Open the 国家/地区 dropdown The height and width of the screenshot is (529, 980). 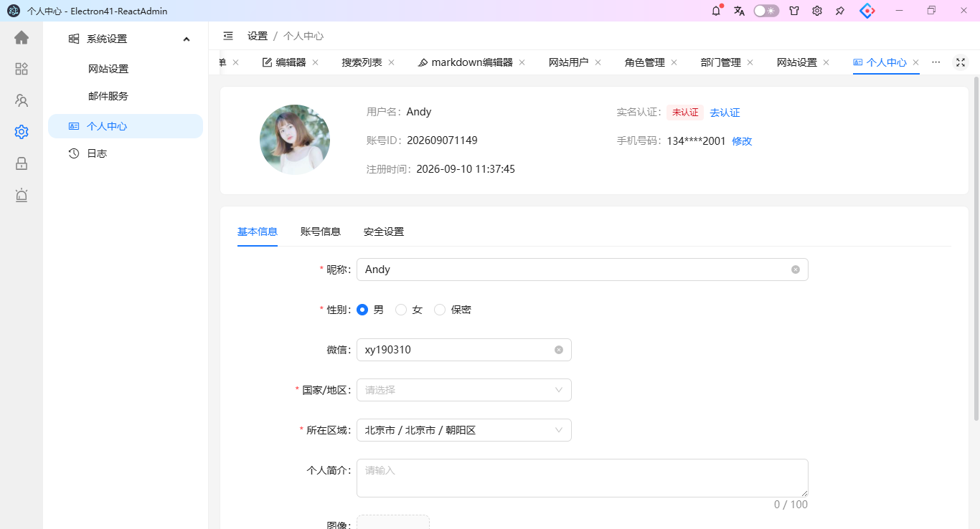(x=464, y=390)
